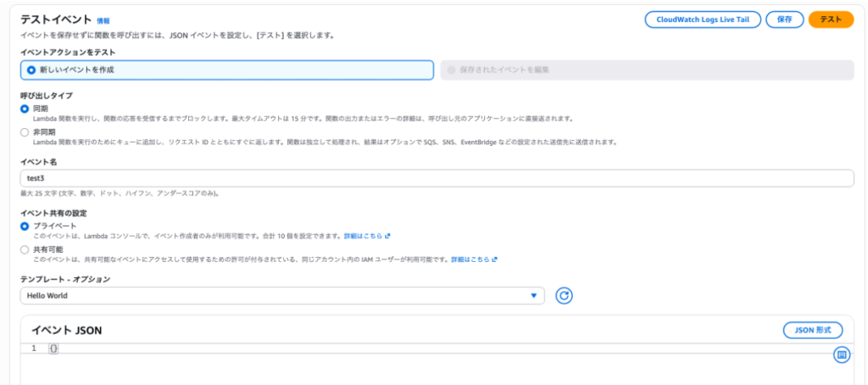Click the 保存 button

[784, 20]
